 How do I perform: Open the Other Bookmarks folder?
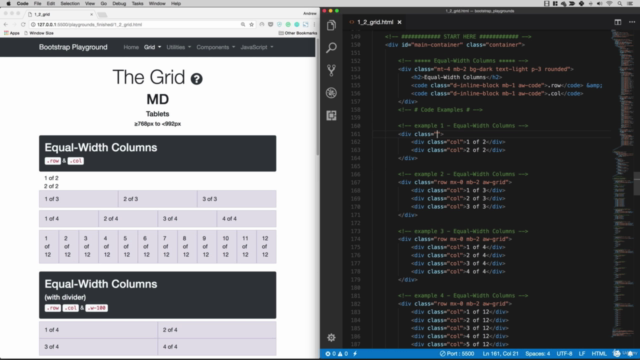[x=298, y=33]
